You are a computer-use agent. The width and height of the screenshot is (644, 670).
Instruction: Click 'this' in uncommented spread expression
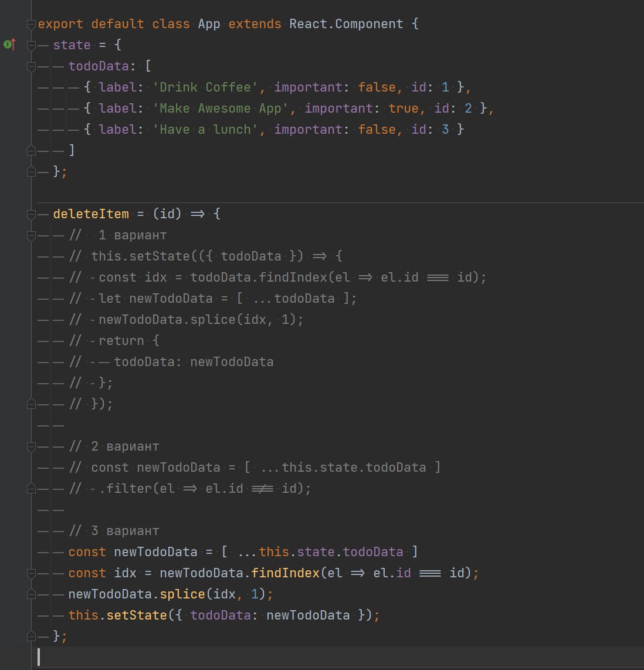click(x=274, y=551)
